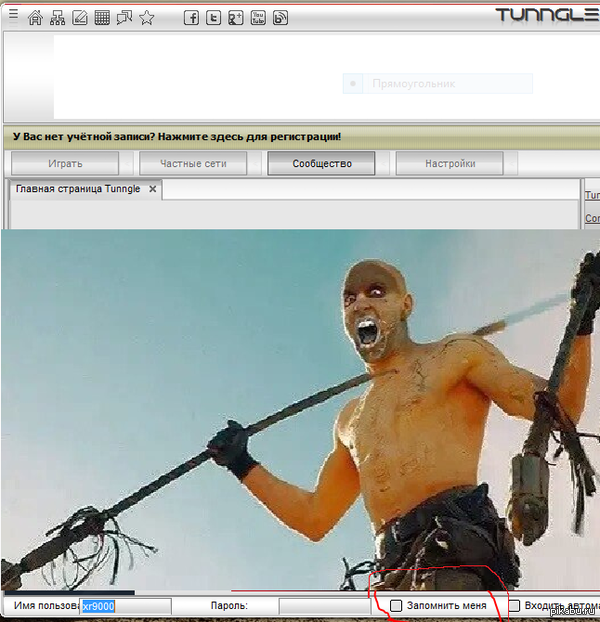Open the Twitter icon link
Image resolution: width=600 pixels, height=622 pixels.
[213, 17]
